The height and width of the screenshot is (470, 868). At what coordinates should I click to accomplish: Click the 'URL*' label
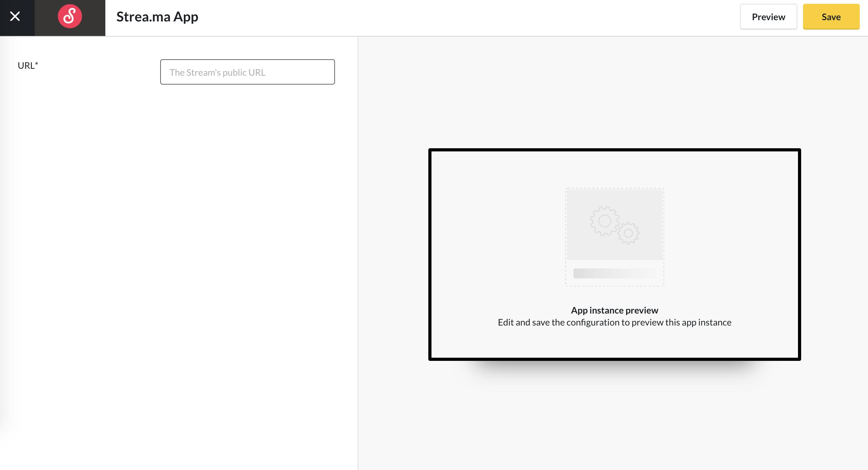pyautogui.click(x=28, y=65)
